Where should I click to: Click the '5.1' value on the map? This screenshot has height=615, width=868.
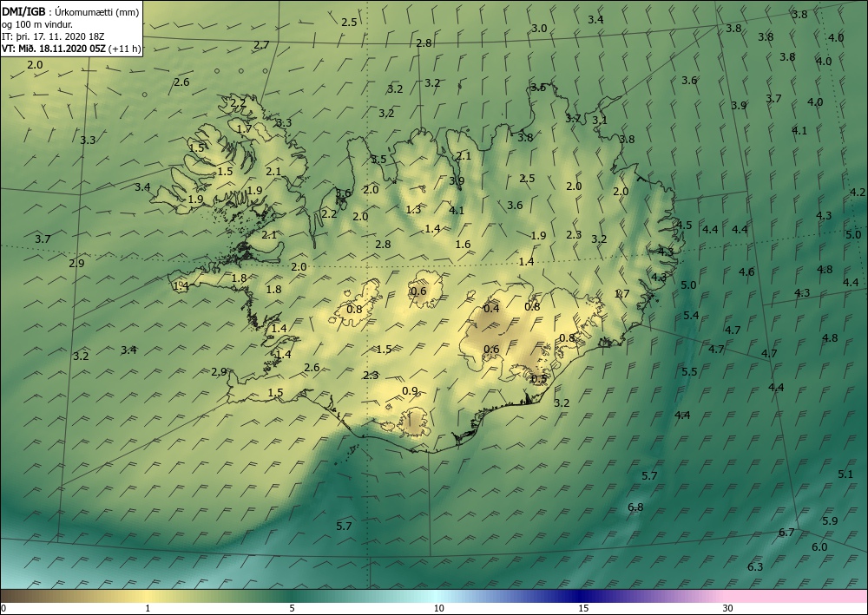click(845, 474)
